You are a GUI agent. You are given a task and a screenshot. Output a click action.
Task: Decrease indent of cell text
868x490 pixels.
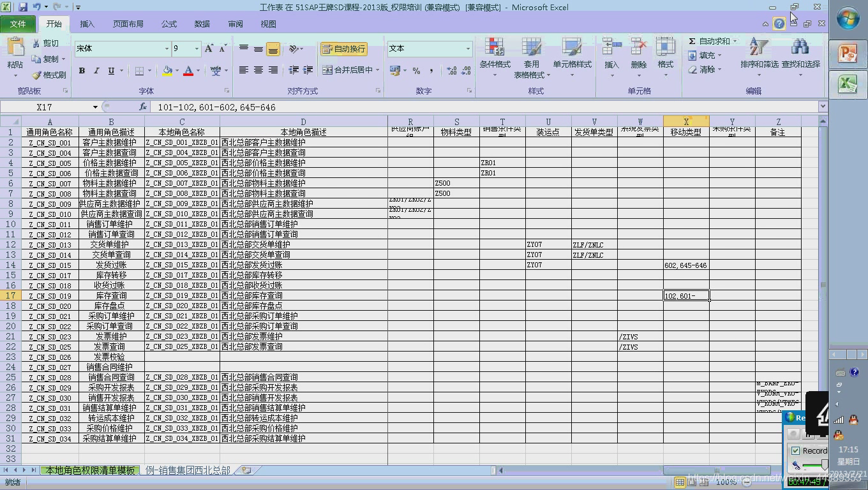pos(294,70)
